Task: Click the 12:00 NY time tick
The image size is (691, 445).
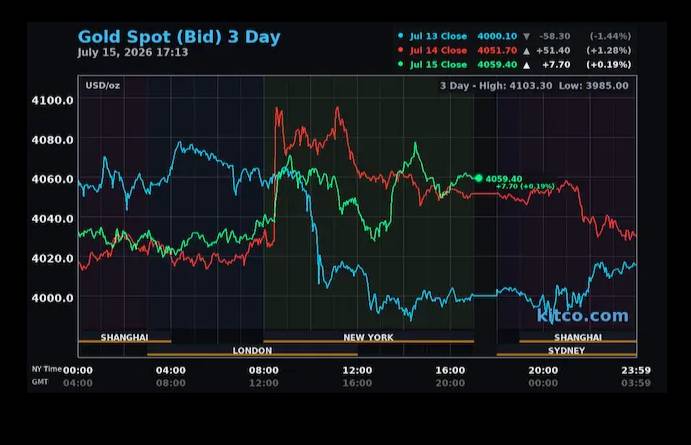Action: 357,371
